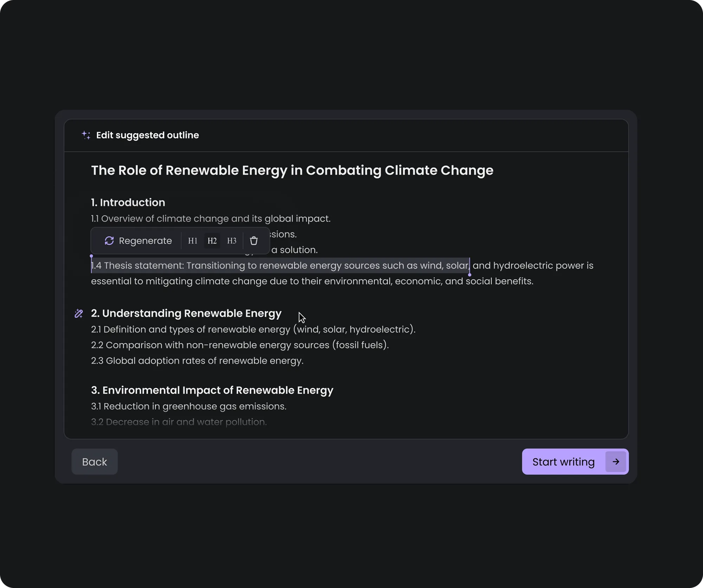Click line 1.1 Overview of climate change
The width and height of the screenshot is (703, 588).
[x=211, y=219]
